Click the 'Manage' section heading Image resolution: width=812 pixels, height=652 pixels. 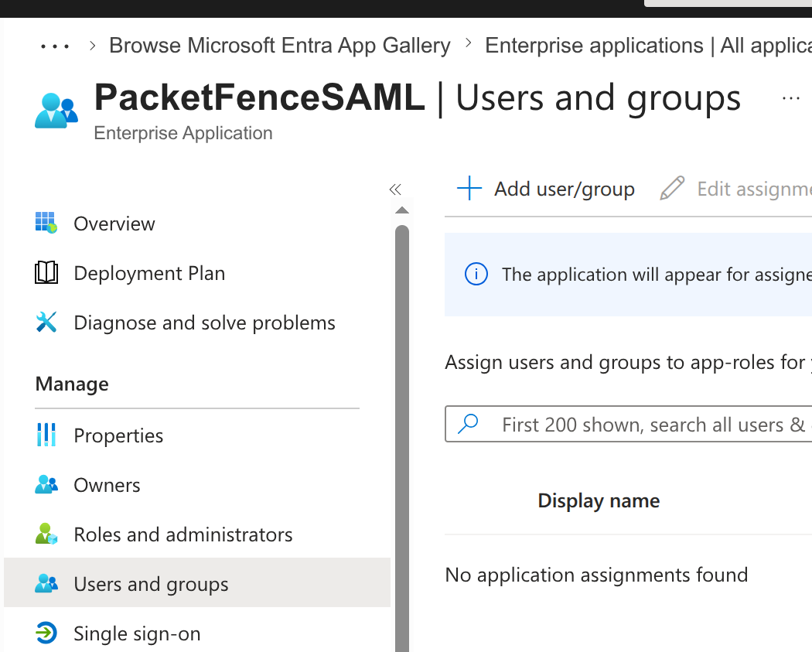pos(72,384)
